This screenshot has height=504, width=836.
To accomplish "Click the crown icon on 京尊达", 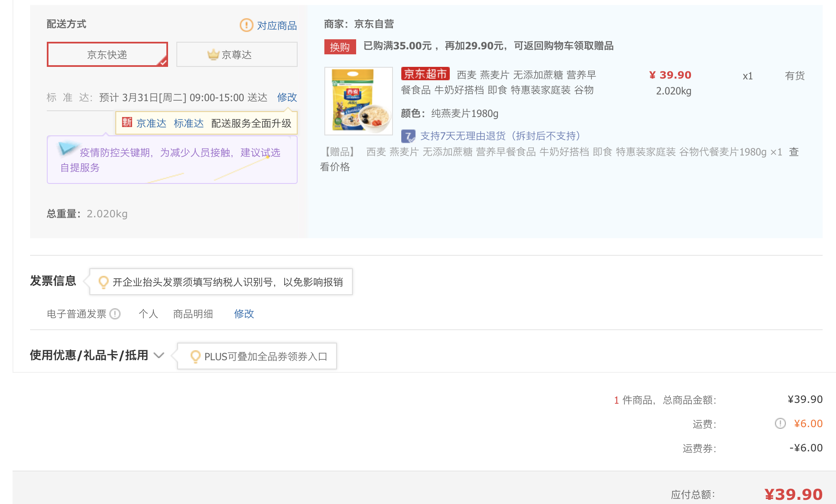I will [213, 54].
